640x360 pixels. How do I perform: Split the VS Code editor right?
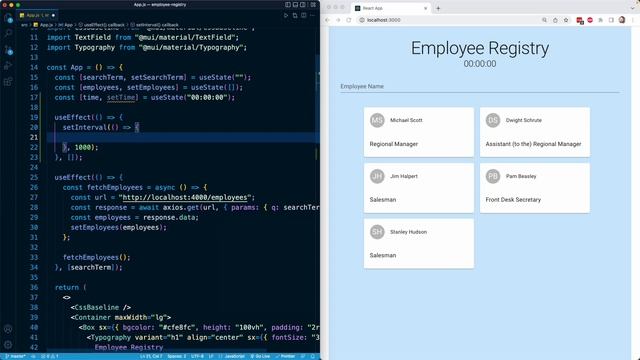(x=304, y=16)
